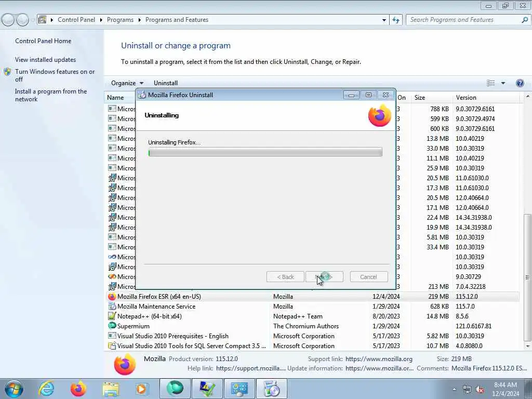Viewport: 532px width, 399px height.
Task: Click the uninstall progress bar
Action: (x=265, y=152)
